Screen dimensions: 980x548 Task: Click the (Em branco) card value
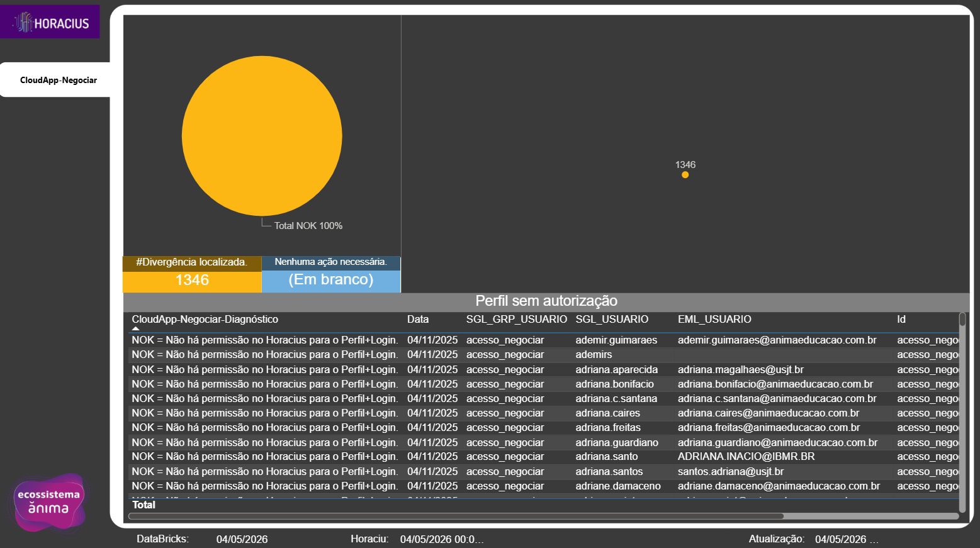click(x=331, y=279)
